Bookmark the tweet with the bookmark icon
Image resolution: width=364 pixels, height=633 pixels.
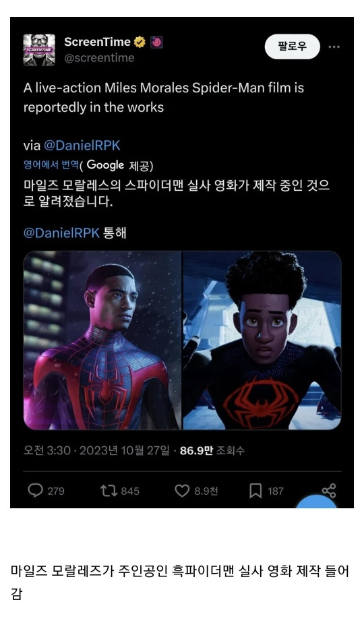tap(255, 491)
